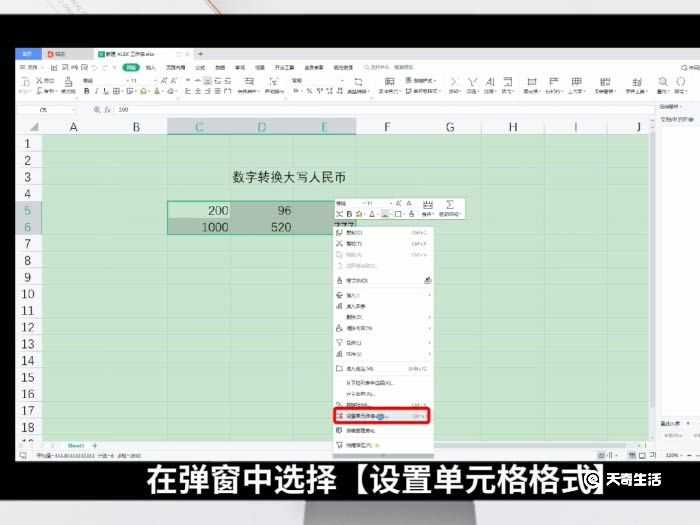Click the increase font size icon

pyautogui.click(x=164, y=81)
